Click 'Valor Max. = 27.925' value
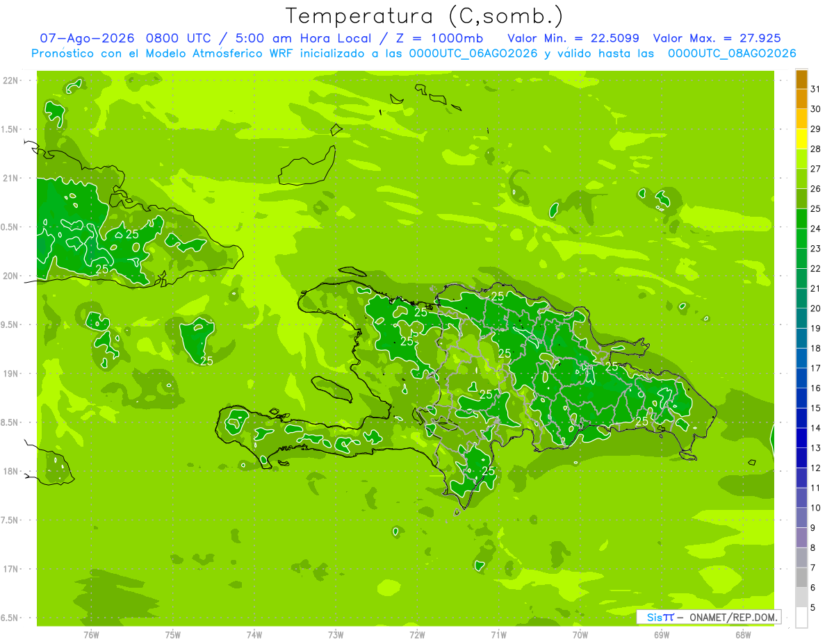The width and height of the screenshot is (834, 644). 717,39
